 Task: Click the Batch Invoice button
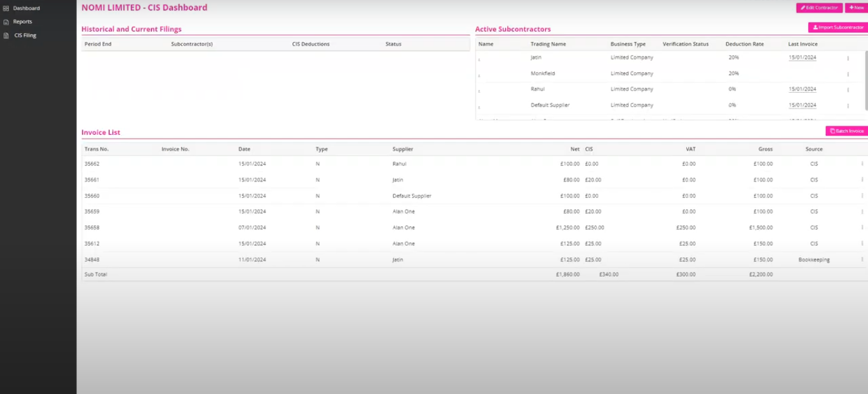(846, 131)
